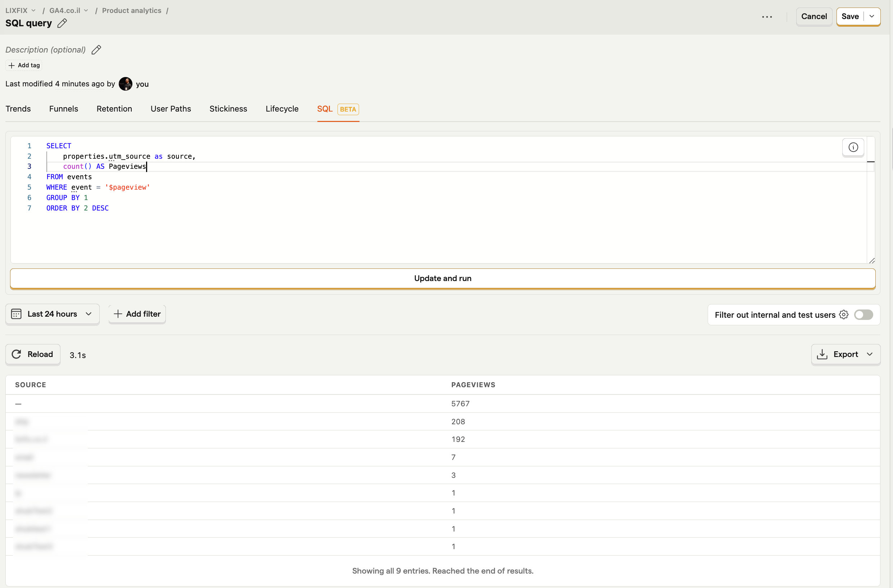The image size is (893, 588).
Task: Click Update and run
Action: (x=443, y=279)
